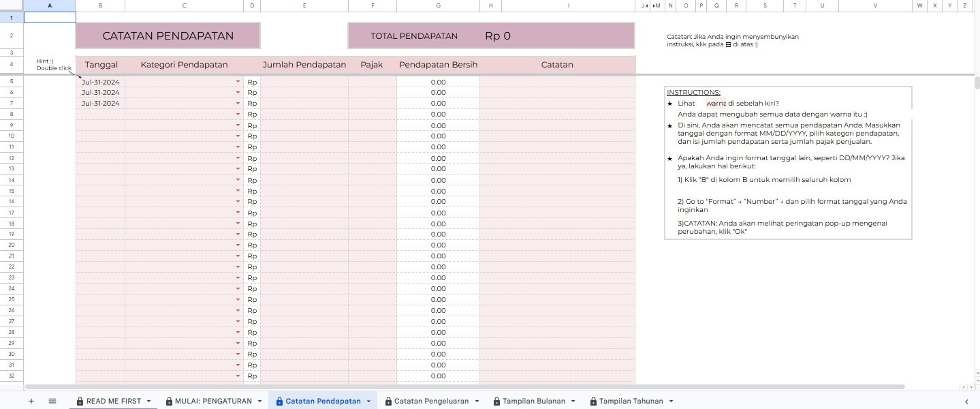Open MULAI: PENGATURAN tab options arrow
The image size is (980, 409).
tap(259, 402)
